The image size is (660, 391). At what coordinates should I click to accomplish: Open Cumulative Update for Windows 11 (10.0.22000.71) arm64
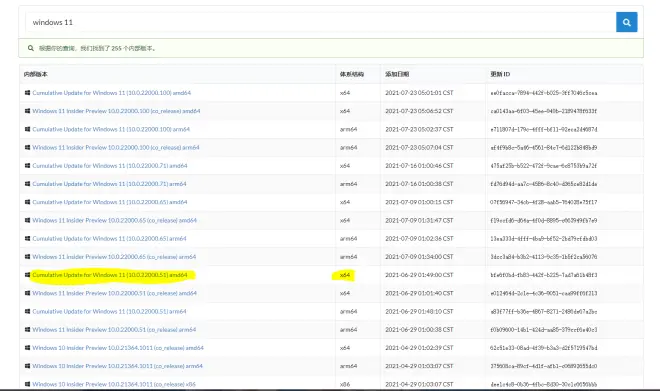pos(109,184)
